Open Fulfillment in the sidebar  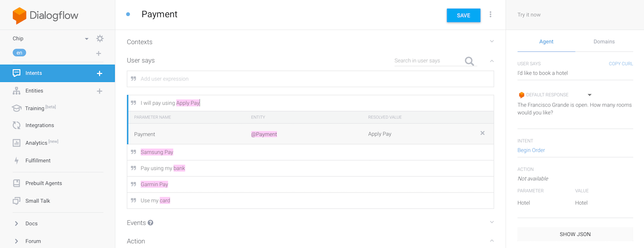(x=38, y=161)
